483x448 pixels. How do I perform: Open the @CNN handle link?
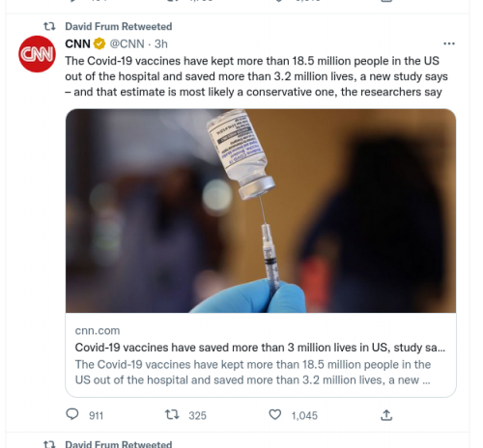127,43
